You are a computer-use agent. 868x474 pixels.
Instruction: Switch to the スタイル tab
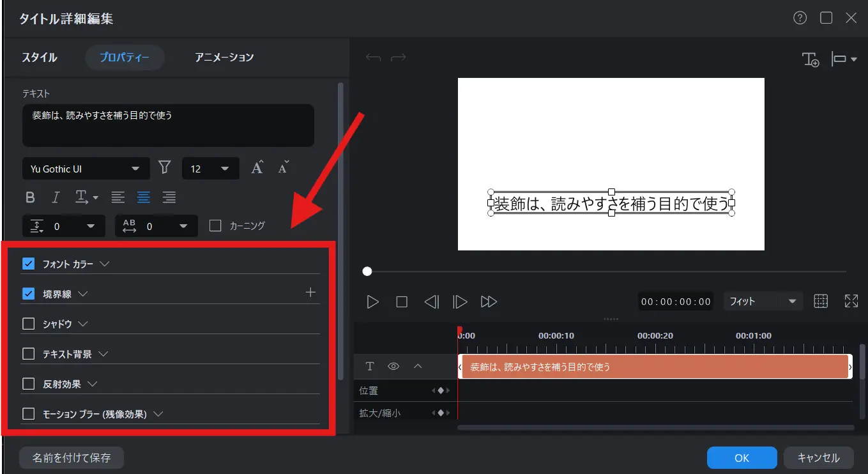(40, 57)
